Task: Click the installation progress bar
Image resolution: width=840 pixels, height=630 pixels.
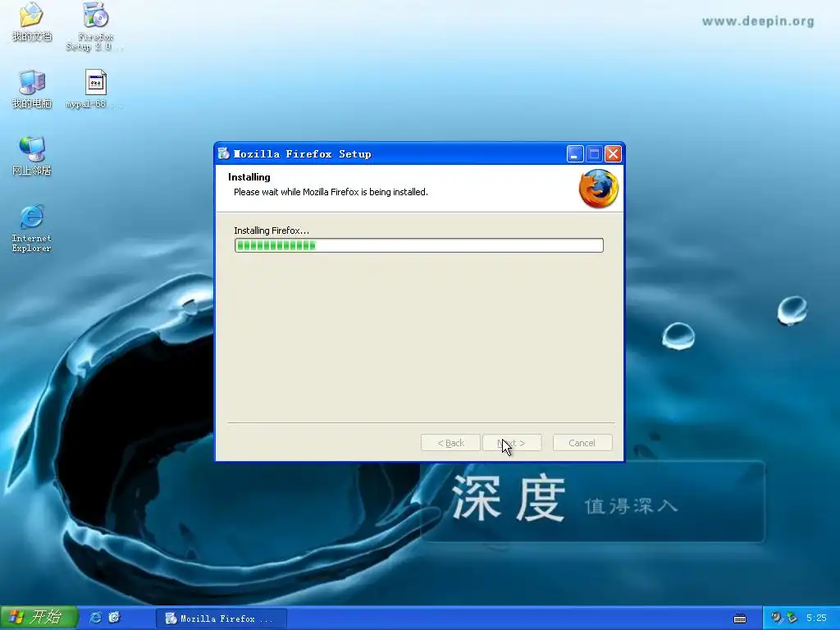Action: (x=419, y=245)
